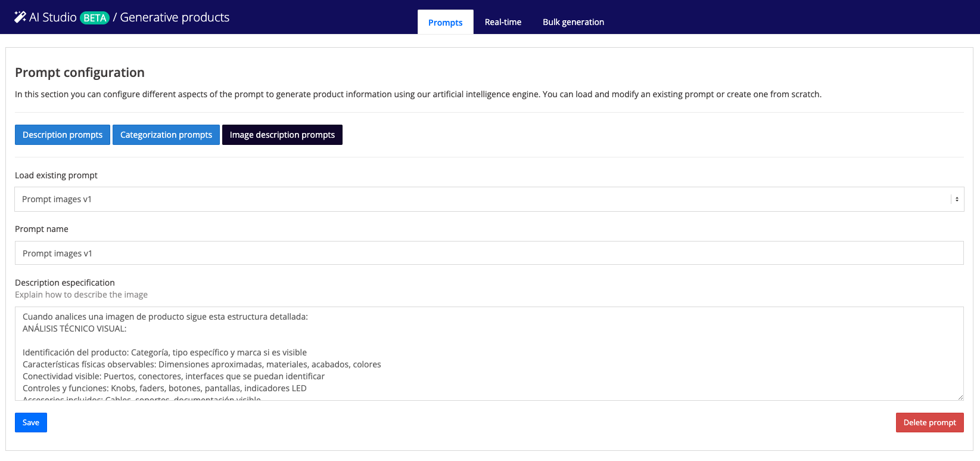Click the 'Prompt name' field label

[42, 229]
